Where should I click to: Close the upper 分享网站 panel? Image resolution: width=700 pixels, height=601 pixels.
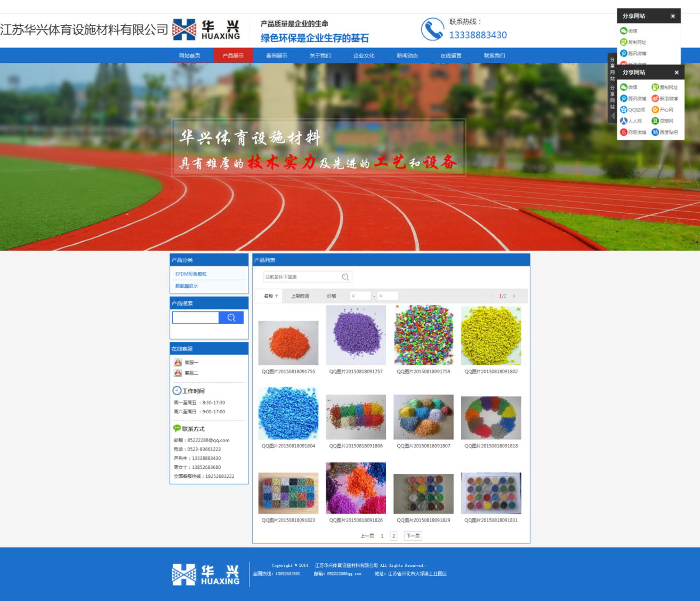[673, 16]
